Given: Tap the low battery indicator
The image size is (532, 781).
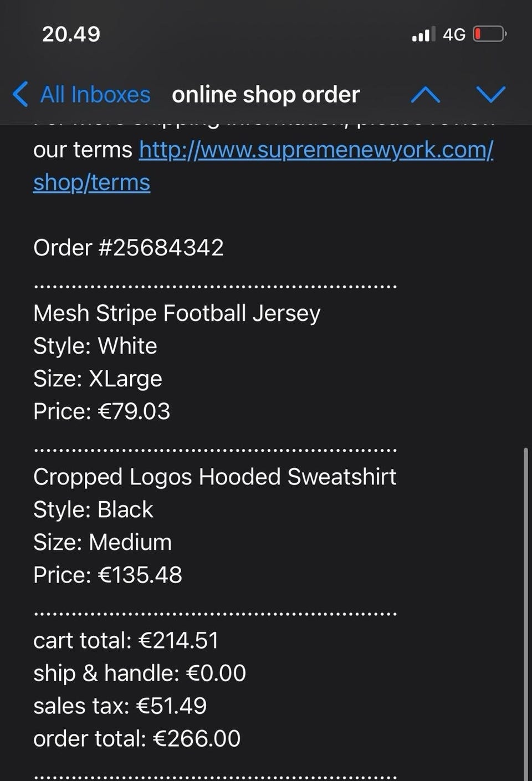Looking at the screenshot, I should [x=489, y=34].
